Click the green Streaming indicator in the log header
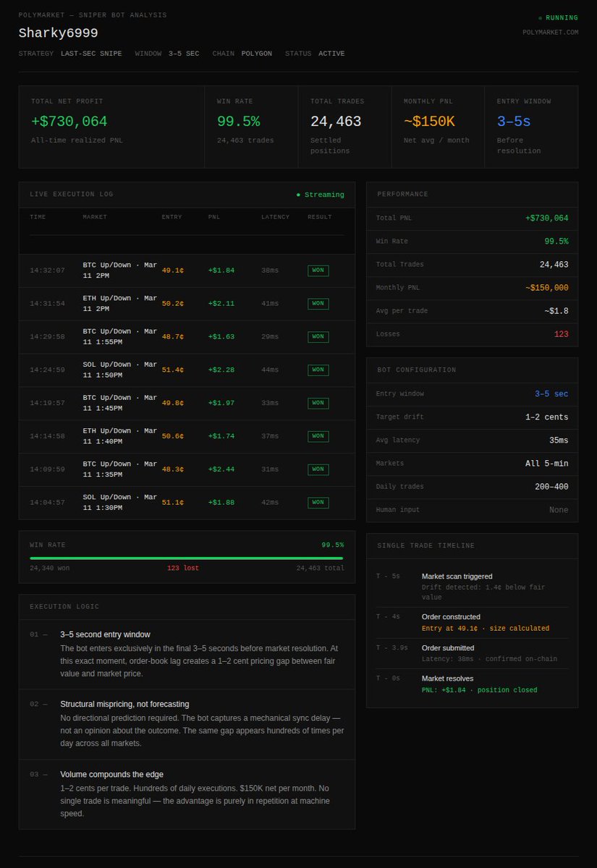The width and height of the screenshot is (597, 868). tap(320, 195)
